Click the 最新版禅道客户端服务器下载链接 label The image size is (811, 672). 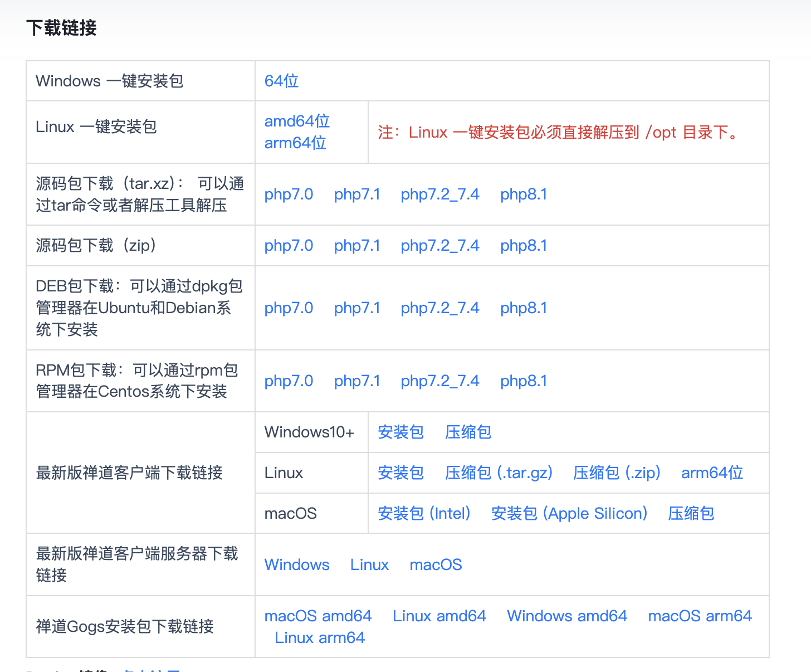click(x=137, y=564)
